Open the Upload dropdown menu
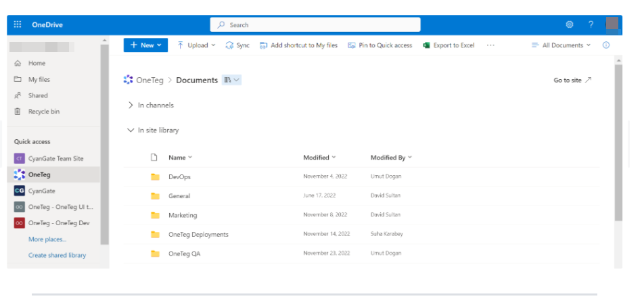Image resolution: width=644 pixels, height=307 pixels. pyautogui.click(x=196, y=45)
